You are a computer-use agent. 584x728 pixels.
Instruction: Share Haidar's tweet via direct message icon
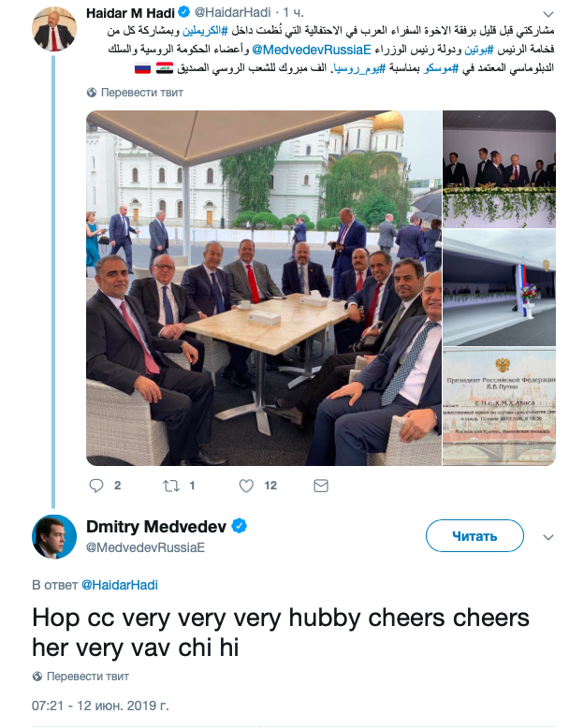(321, 486)
